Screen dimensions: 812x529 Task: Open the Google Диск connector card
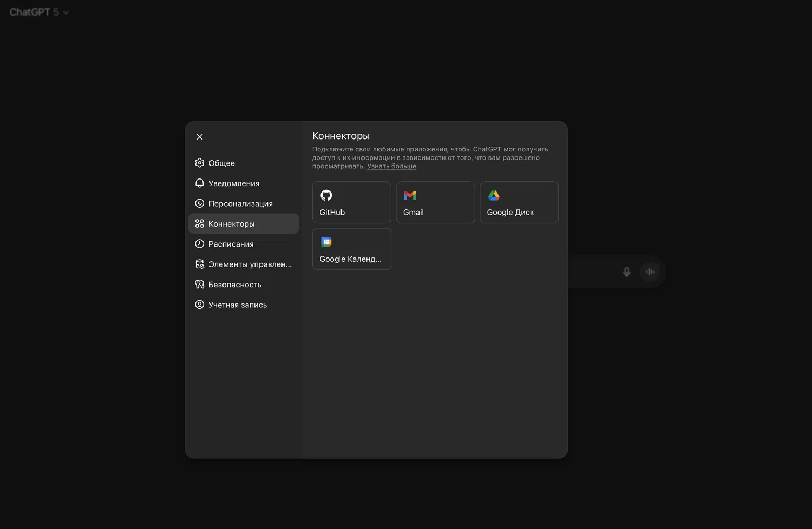point(519,202)
